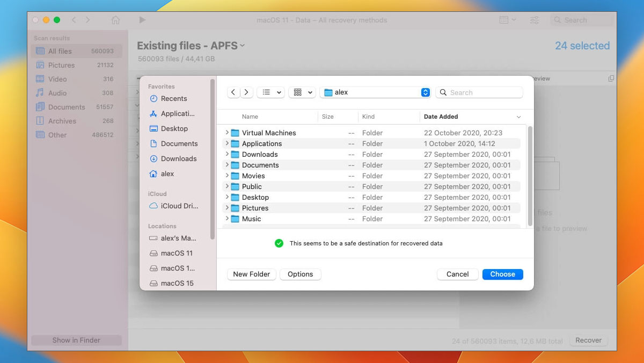Expand the Applications folder row
This screenshot has width=644, height=363.
click(x=227, y=143)
